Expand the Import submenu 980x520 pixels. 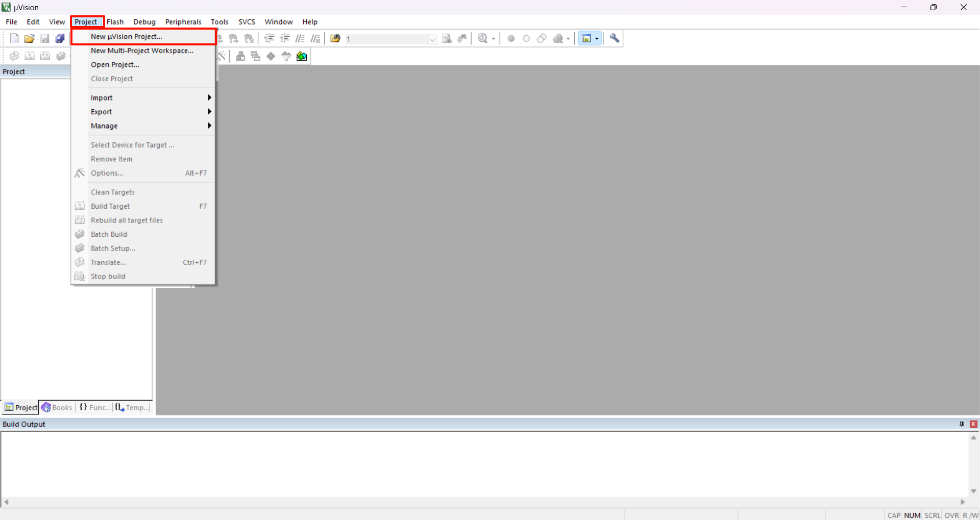coord(143,97)
